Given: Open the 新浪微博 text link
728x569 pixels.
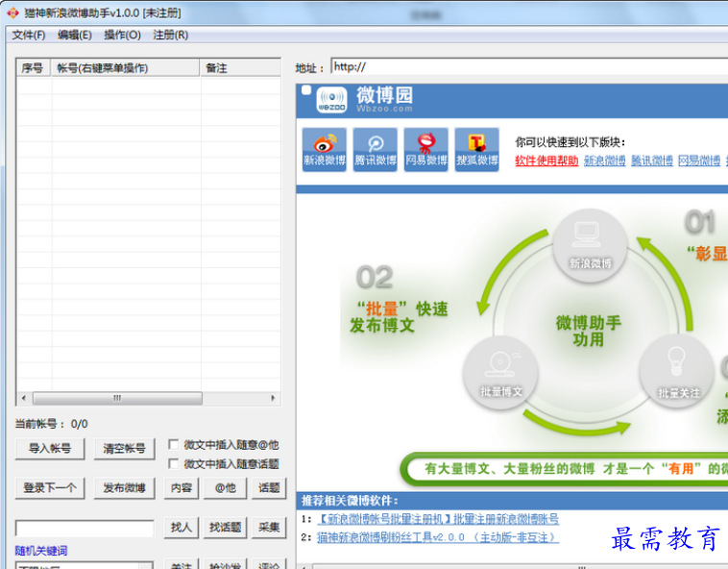Looking at the screenshot, I should click(604, 161).
